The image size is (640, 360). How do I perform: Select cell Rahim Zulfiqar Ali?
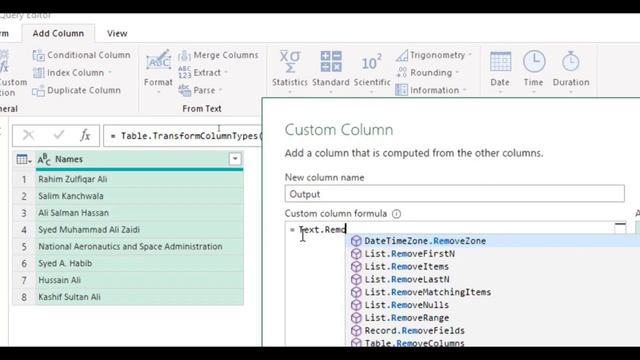click(x=140, y=179)
